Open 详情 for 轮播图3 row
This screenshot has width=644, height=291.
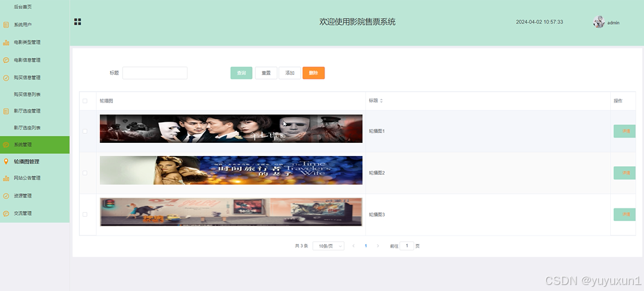(625, 214)
